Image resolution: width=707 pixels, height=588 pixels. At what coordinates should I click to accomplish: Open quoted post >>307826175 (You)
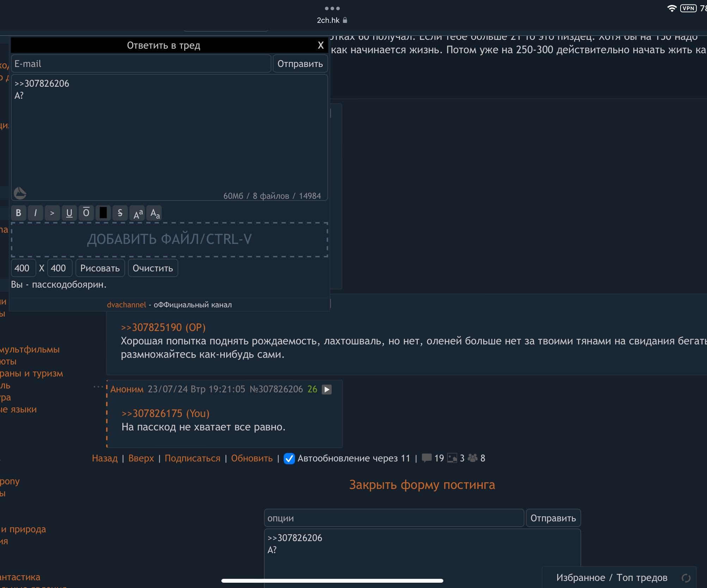click(166, 414)
